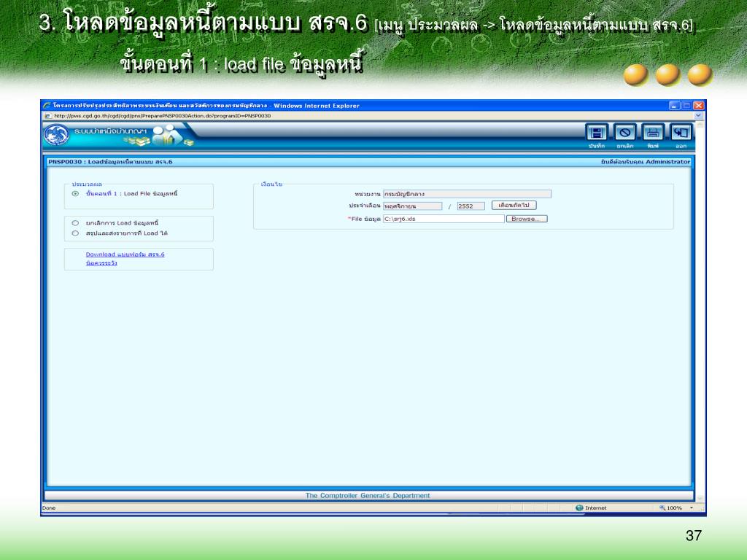Click the Comptroller department logo icon
Viewport: 747px width, 560px height.
tap(57, 135)
